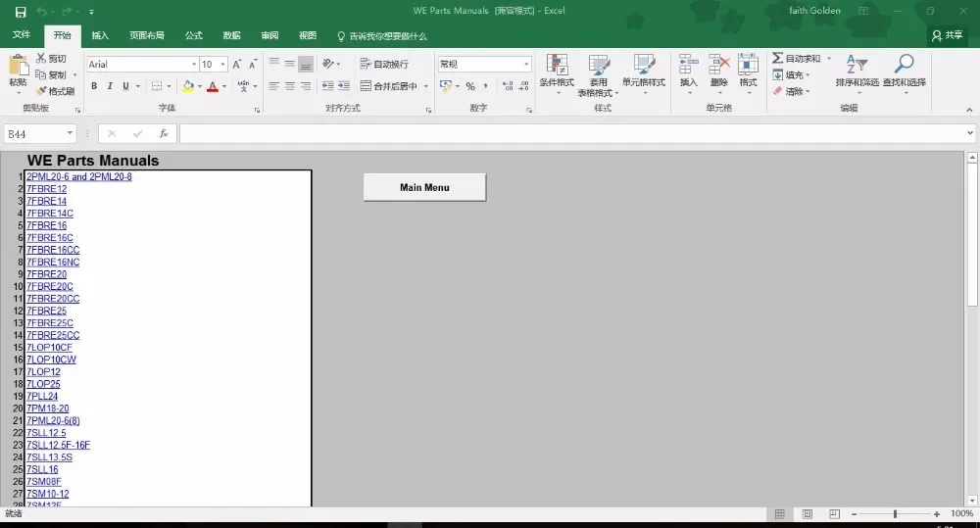
Task: Open Sort and Filter options
Action: 857,65
